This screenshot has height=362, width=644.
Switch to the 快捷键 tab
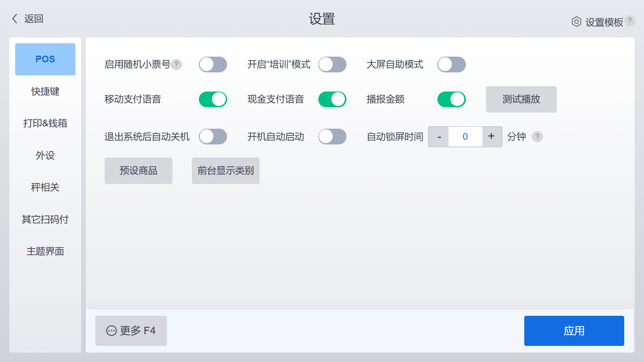coord(45,91)
